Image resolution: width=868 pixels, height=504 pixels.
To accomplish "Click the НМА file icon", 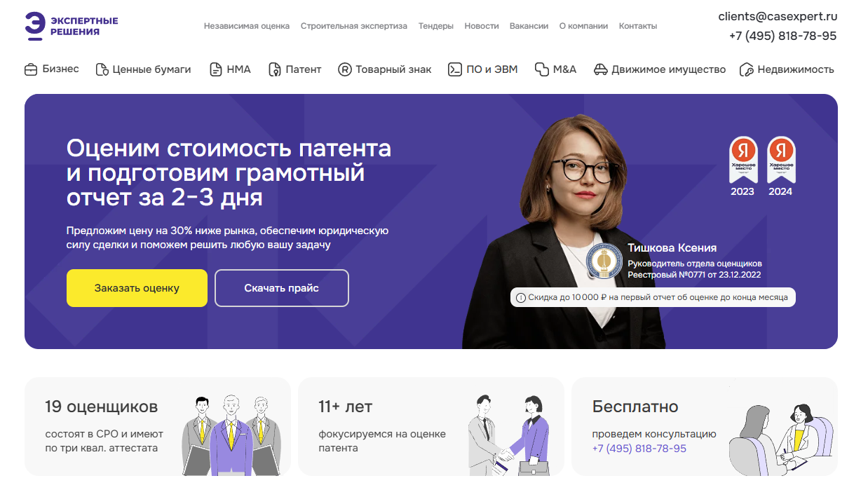I will click(216, 69).
